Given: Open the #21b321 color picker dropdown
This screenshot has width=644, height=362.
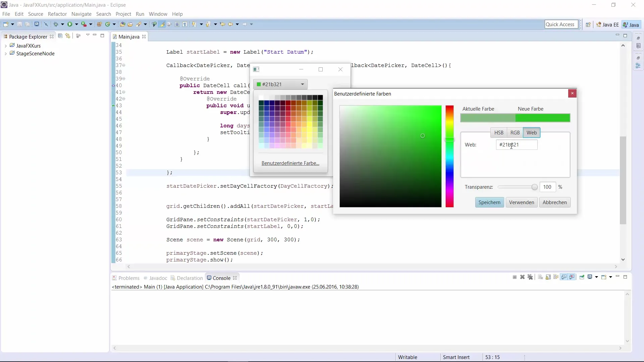Looking at the screenshot, I should (280, 84).
